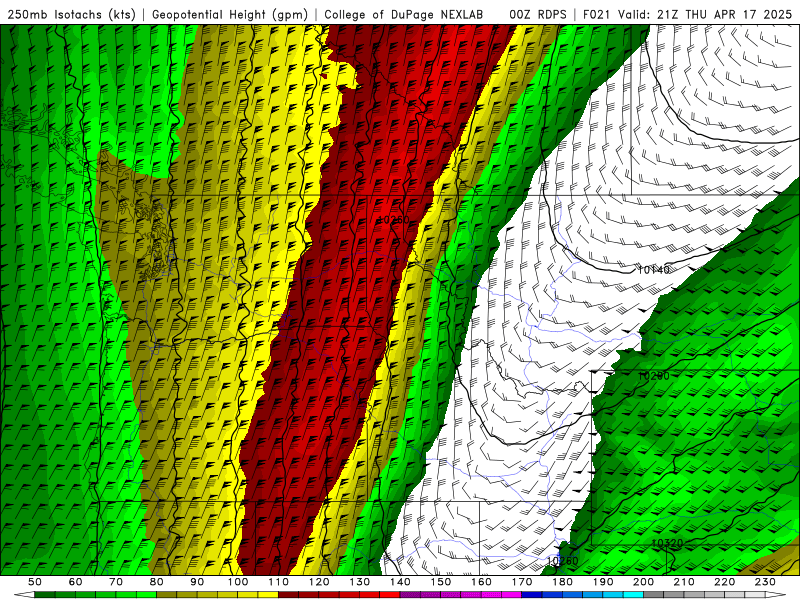800x600 pixels.
Task: Click the 10260 contour label near bottom edge
Action: click(x=563, y=561)
